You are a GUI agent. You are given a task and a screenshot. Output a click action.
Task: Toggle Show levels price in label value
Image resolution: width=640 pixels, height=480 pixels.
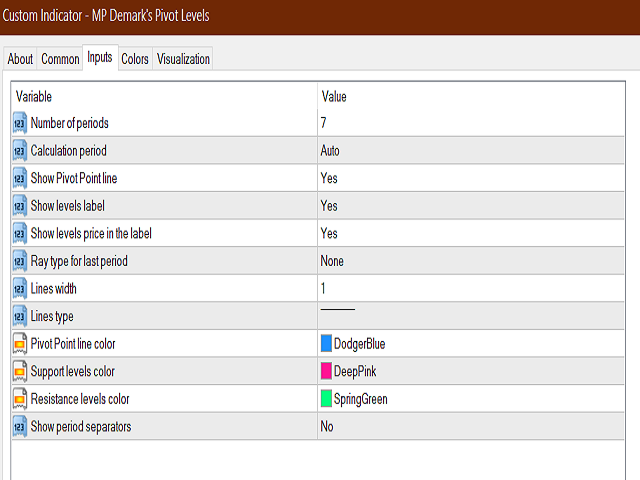(x=329, y=233)
